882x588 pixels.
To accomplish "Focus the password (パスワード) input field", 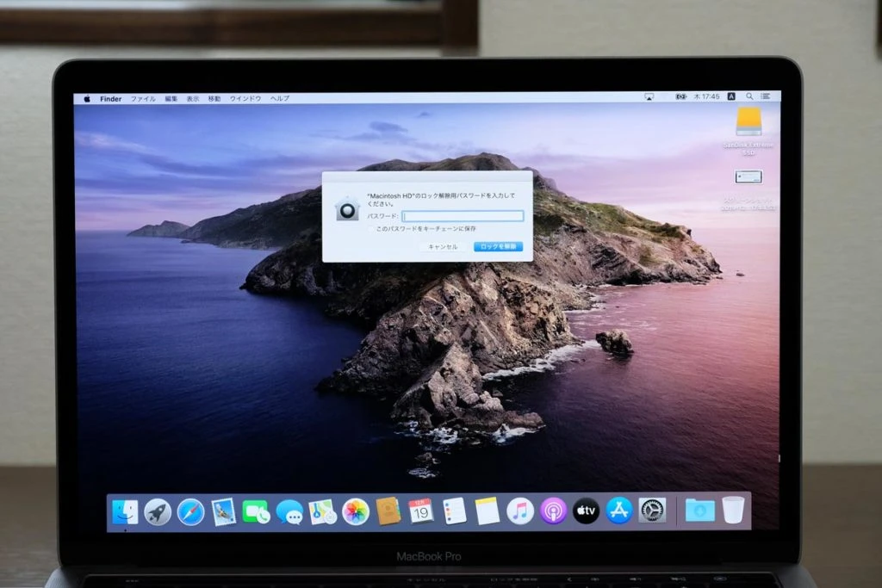I will click(463, 216).
